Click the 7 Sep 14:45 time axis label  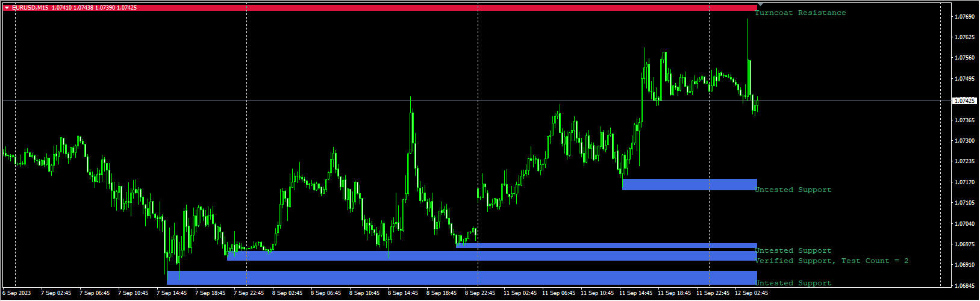click(172, 293)
